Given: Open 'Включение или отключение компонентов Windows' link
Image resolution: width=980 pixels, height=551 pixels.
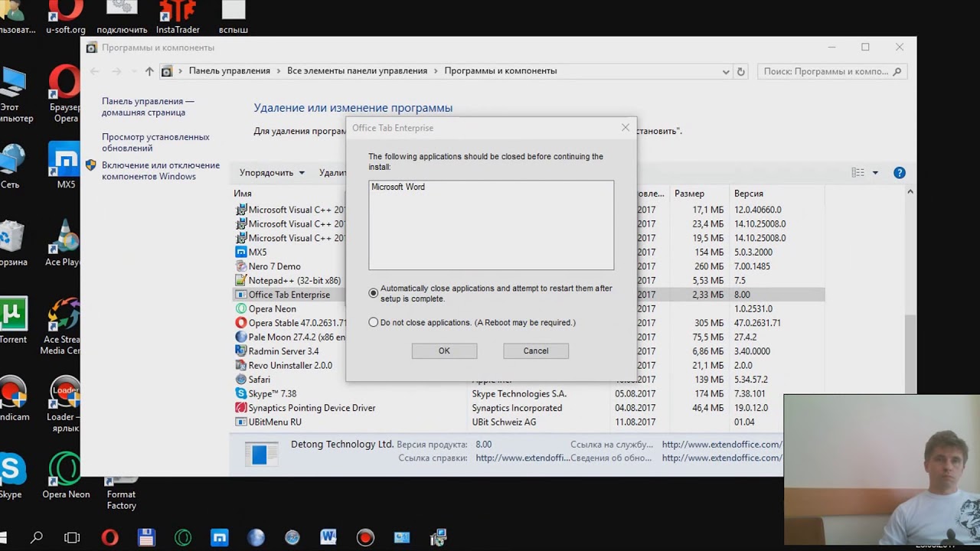Looking at the screenshot, I should tap(161, 171).
